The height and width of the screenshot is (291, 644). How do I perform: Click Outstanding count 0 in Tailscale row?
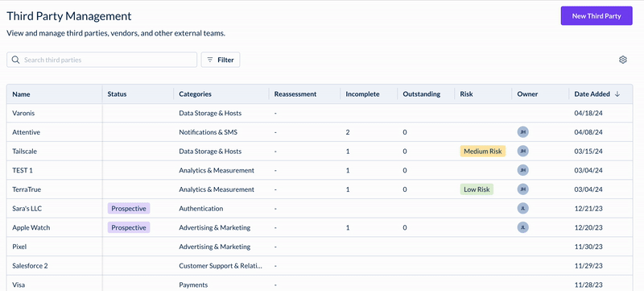pos(405,152)
